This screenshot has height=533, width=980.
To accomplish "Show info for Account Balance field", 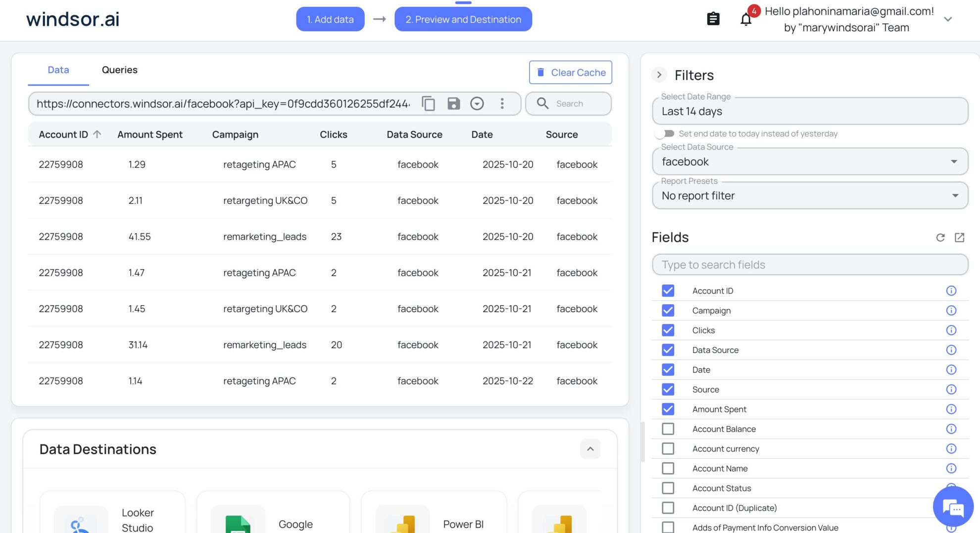I will click(951, 429).
